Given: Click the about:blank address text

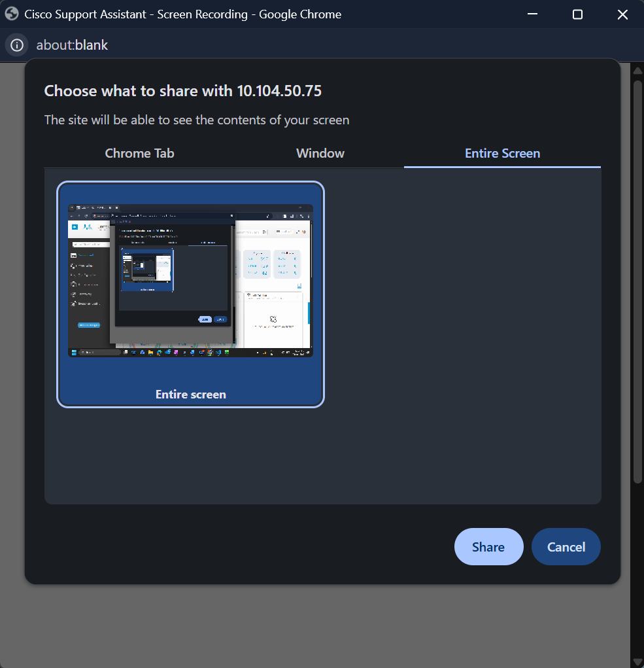Looking at the screenshot, I should click(72, 45).
